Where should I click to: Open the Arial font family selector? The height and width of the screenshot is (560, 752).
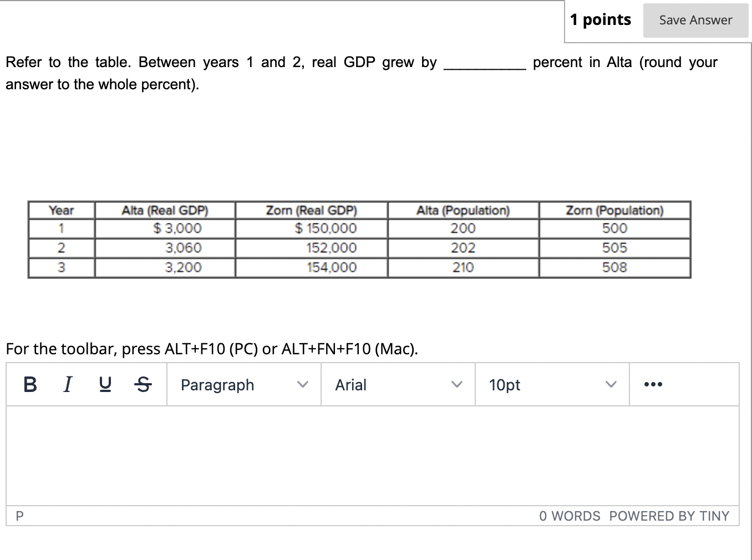click(350, 384)
